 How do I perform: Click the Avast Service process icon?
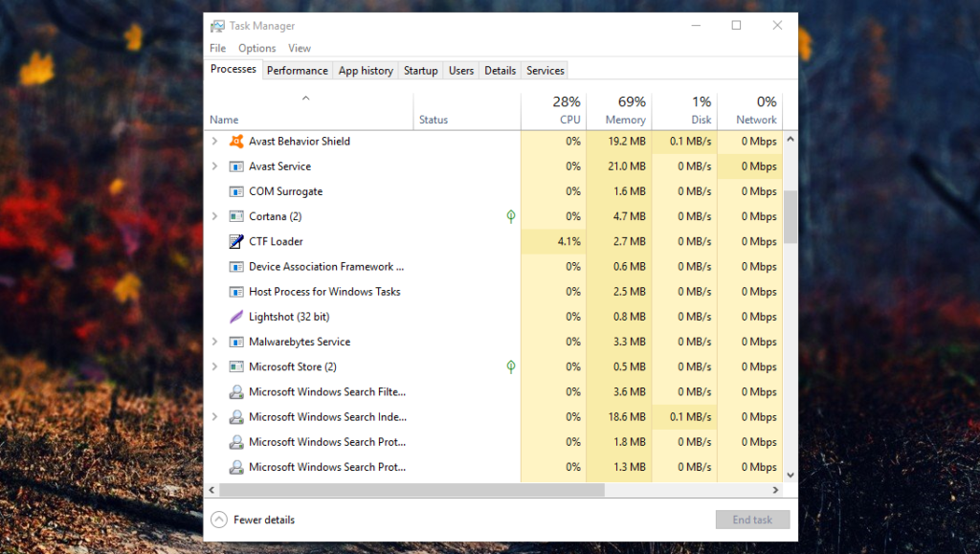point(236,166)
